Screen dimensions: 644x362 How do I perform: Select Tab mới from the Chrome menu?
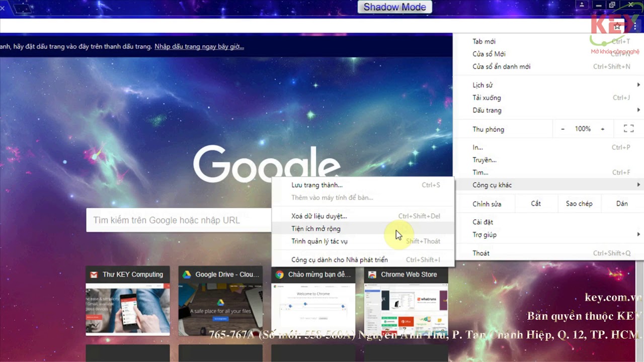coord(548,41)
